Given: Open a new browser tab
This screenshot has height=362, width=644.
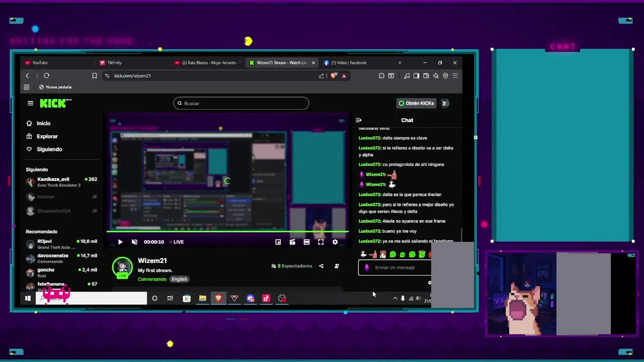Looking at the screenshot, I should coord(400,63).
